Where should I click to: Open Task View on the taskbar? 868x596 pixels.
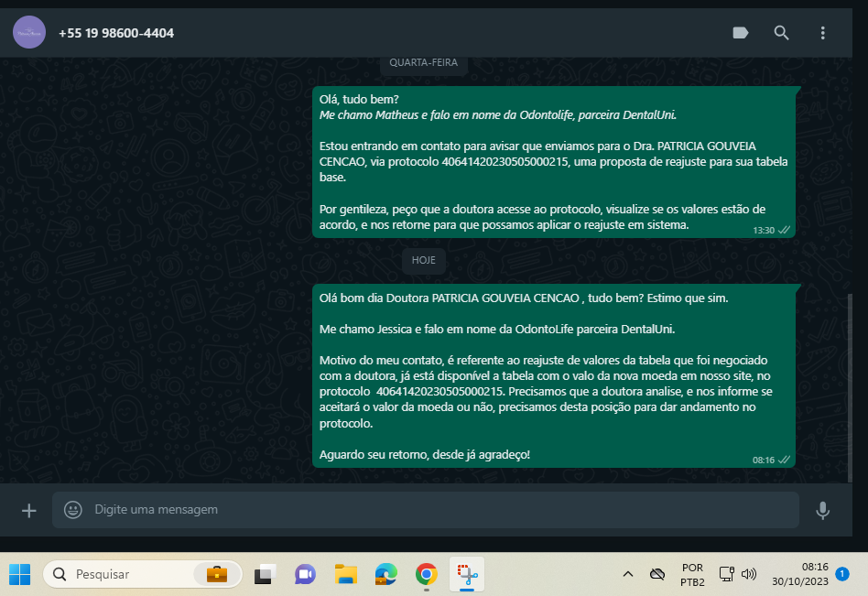[x=266, y=574]
